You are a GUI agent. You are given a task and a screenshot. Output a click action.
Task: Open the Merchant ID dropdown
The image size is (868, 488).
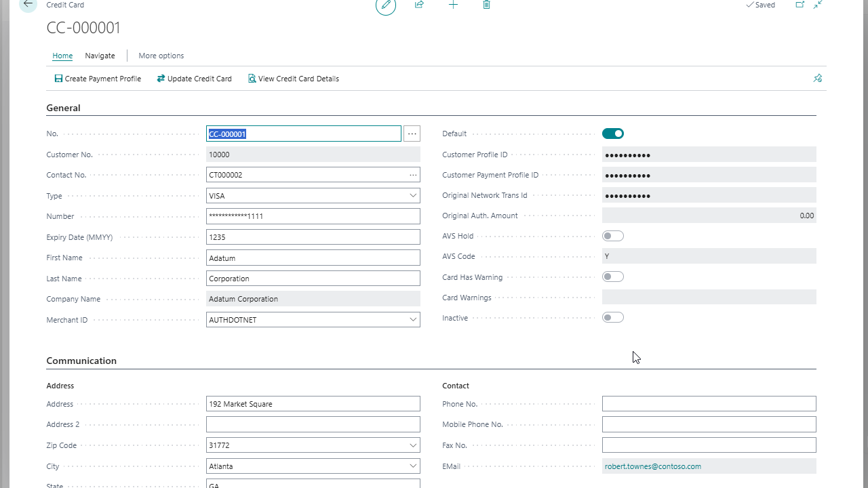(413, 320)
